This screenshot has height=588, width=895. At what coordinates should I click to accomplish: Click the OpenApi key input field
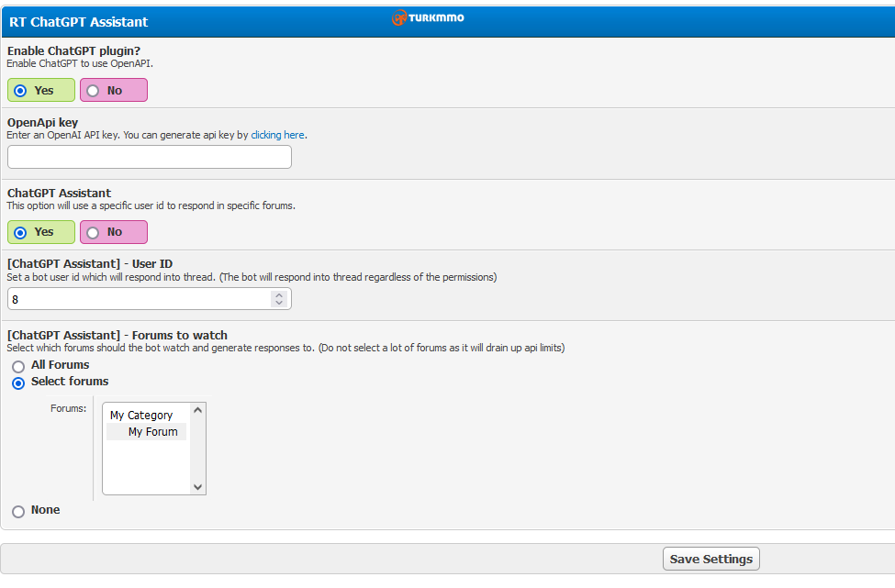click(x=149, y=157)
